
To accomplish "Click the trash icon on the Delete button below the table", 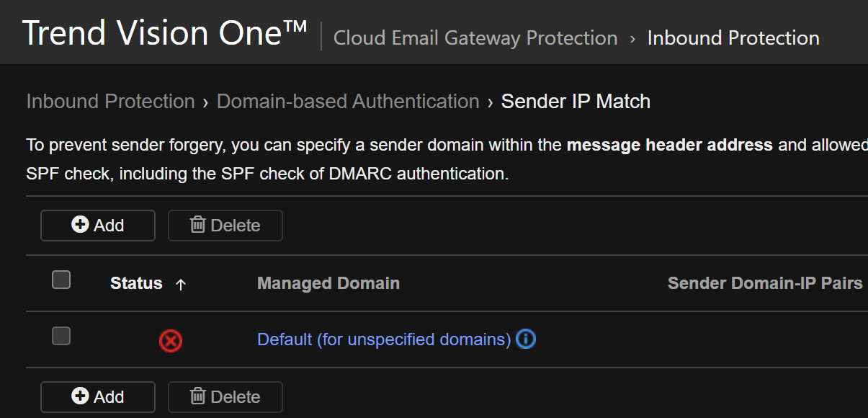I will coord(197,396).
